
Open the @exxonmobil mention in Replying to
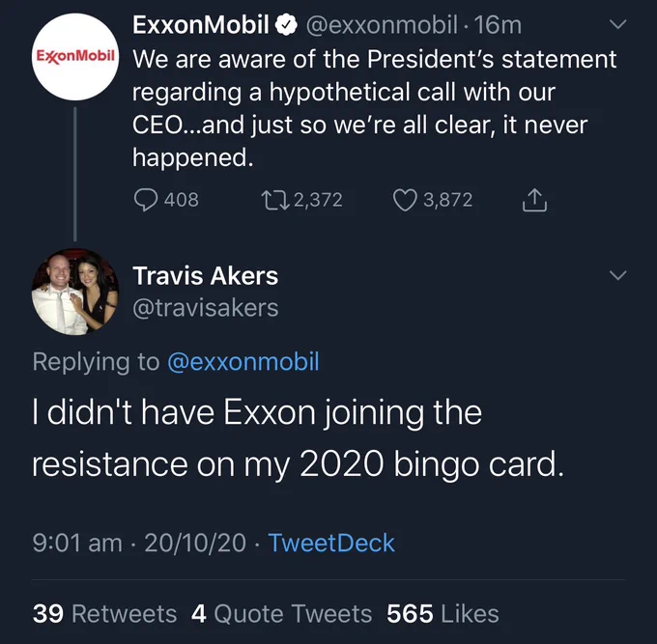(x=243, y=362)
